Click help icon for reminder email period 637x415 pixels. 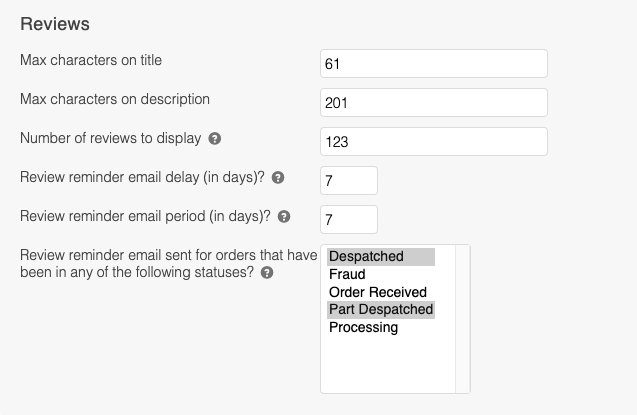284,217
